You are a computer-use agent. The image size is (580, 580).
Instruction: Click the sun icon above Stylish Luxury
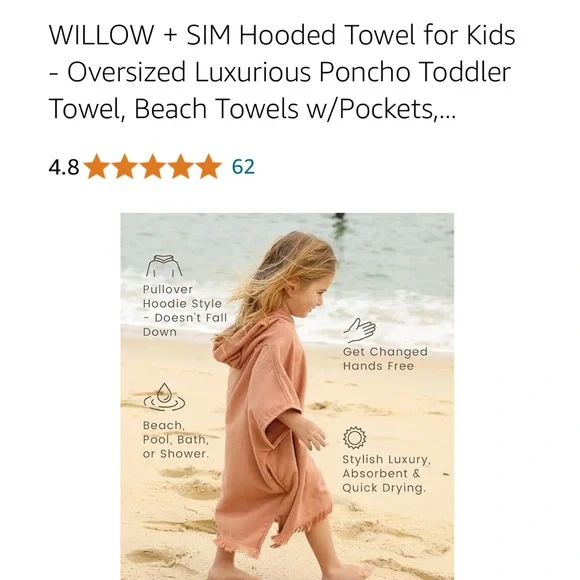(354, 438)
